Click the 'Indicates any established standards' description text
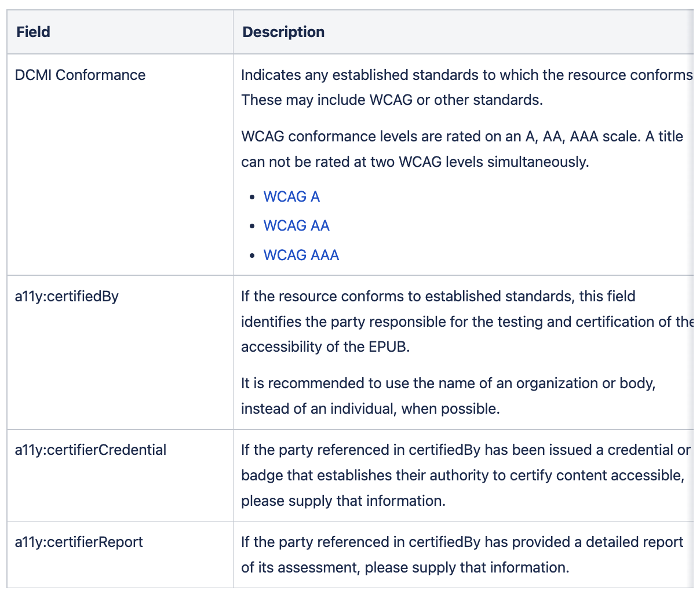Viewport: 700px width, 598px height. [467, 75]
